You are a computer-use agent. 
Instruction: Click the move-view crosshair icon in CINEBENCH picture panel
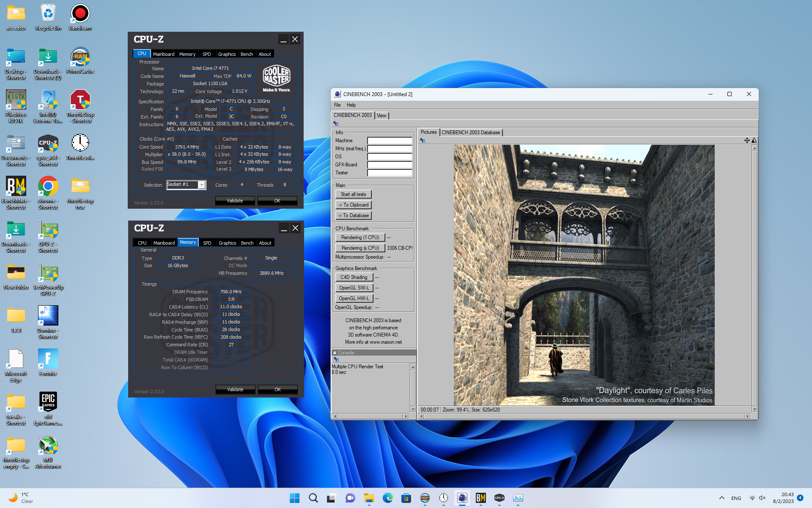tap(747, 140)
